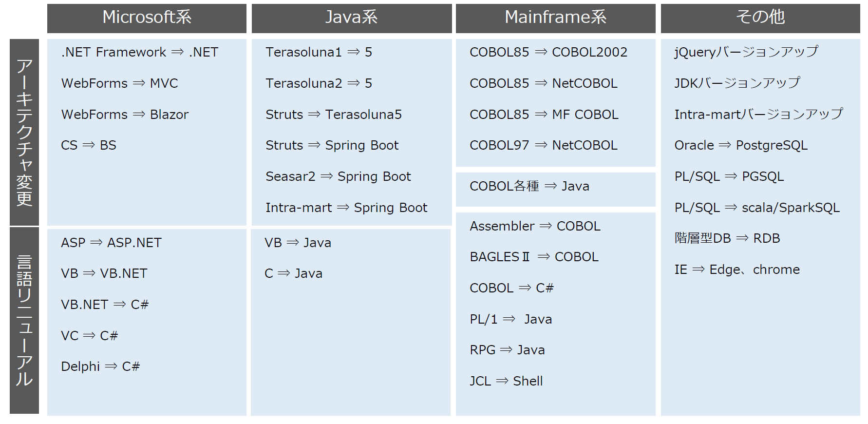Click the Microsoft系 column header
868x424 pixels.
[x=147, y=18]
